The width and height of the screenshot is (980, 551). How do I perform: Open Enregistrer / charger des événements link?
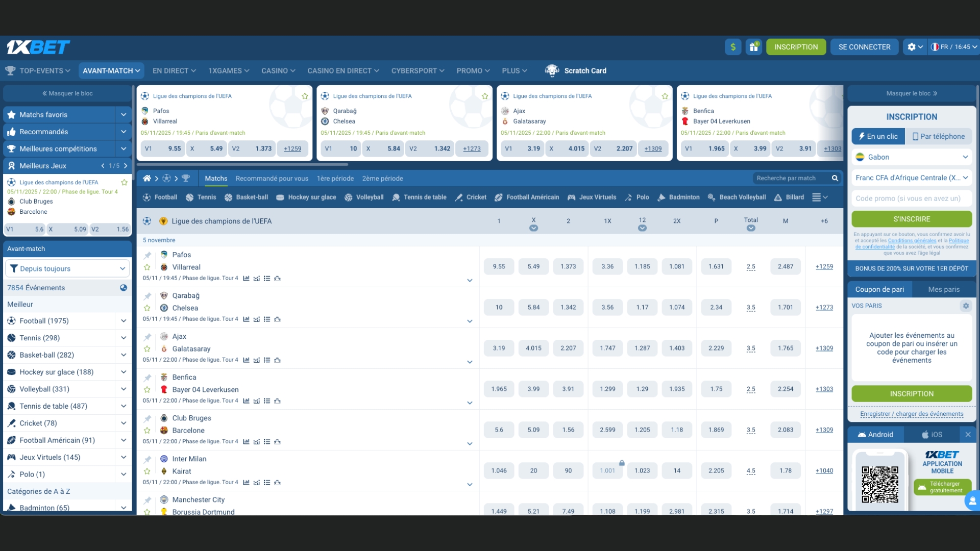(912, 414)
